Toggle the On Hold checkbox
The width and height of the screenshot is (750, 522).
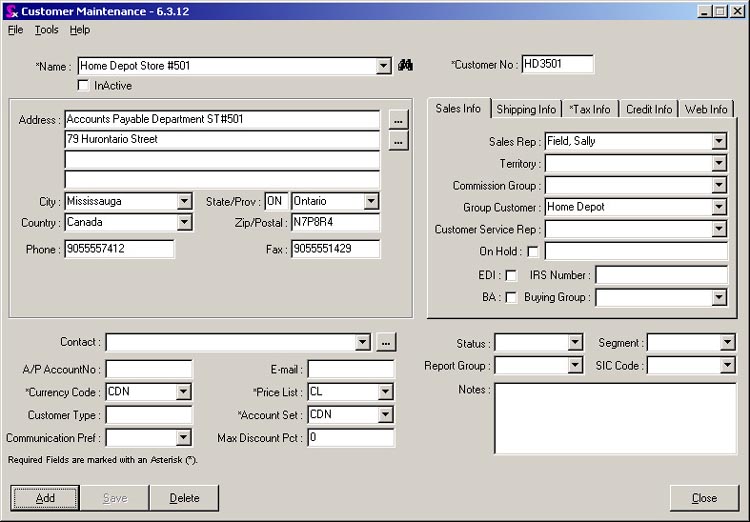pos(532,252)
